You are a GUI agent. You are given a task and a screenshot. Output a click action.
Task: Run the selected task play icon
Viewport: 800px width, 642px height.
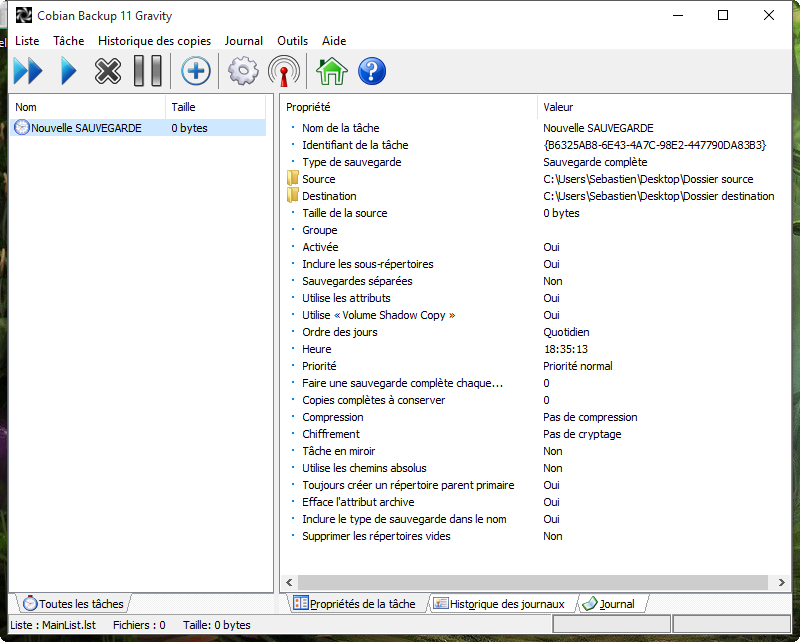[x=68, y=71]
